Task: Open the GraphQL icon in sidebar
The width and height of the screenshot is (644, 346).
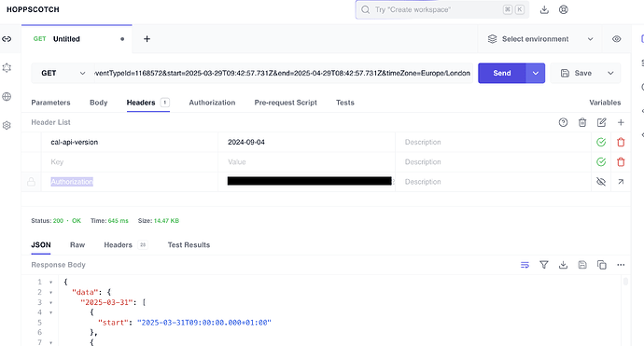Action: (x=7, y=68)
